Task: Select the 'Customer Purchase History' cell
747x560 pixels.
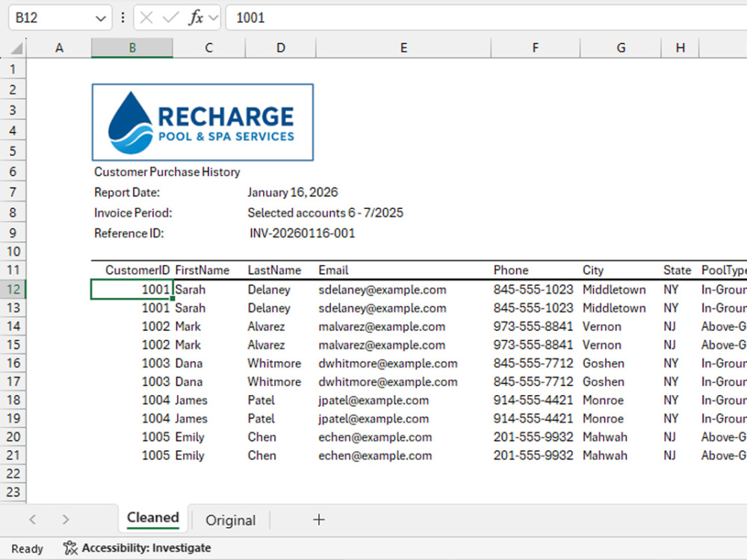Action: (x=167, y=172)
